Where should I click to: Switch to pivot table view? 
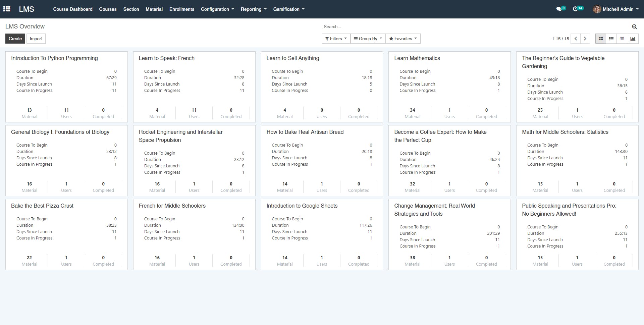pyautogui.click(x=622, y=39)
